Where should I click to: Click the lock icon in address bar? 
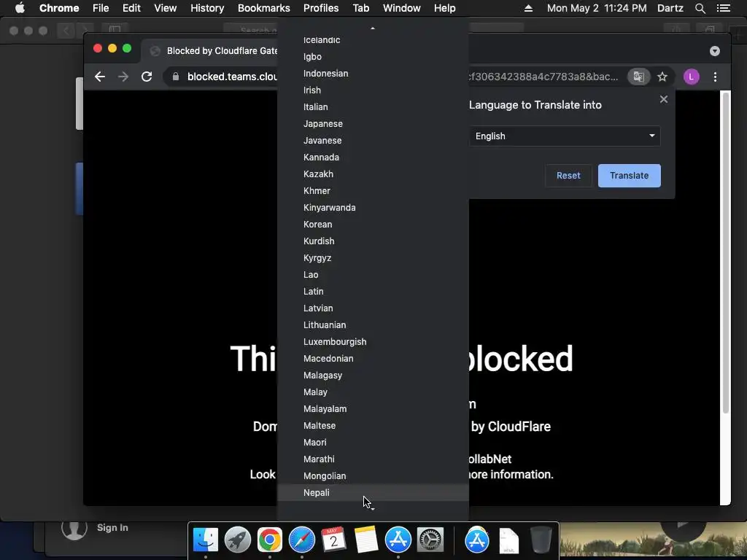pyautogui.click(x=176, y=77)
